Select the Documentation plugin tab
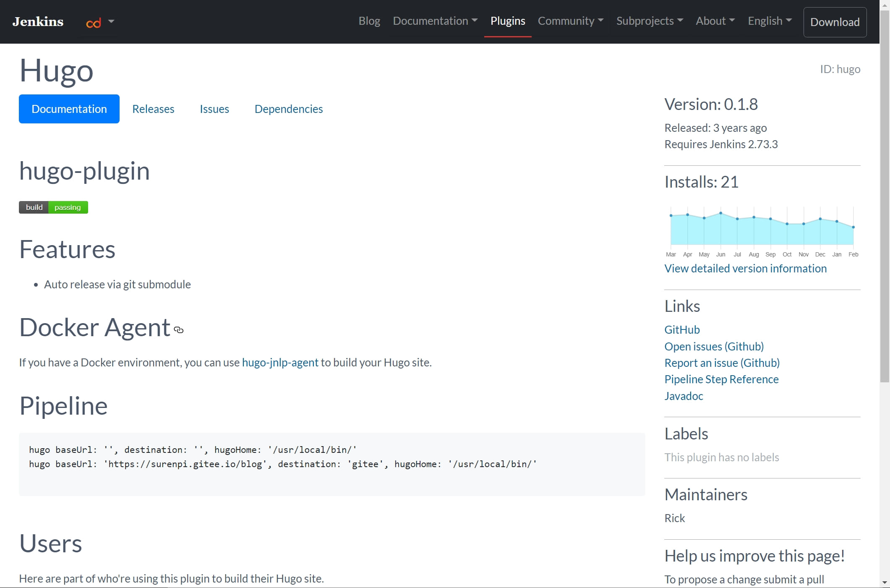 [x=69, y=109]
